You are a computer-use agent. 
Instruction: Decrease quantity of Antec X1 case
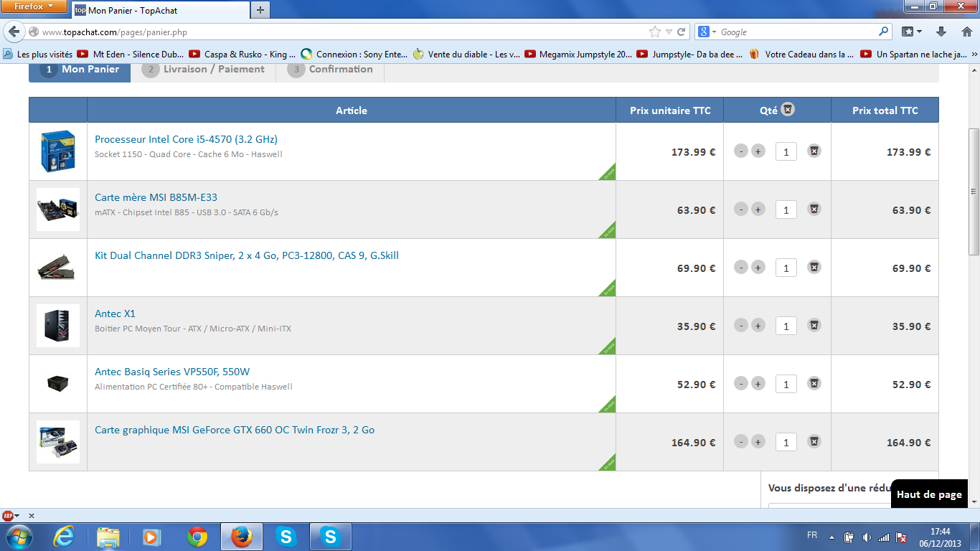(741, 325)
